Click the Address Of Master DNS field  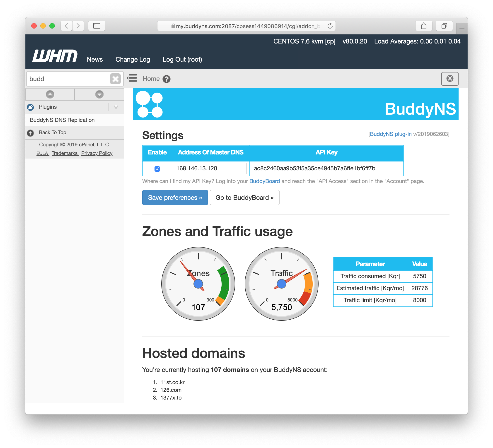coord(210,169)
